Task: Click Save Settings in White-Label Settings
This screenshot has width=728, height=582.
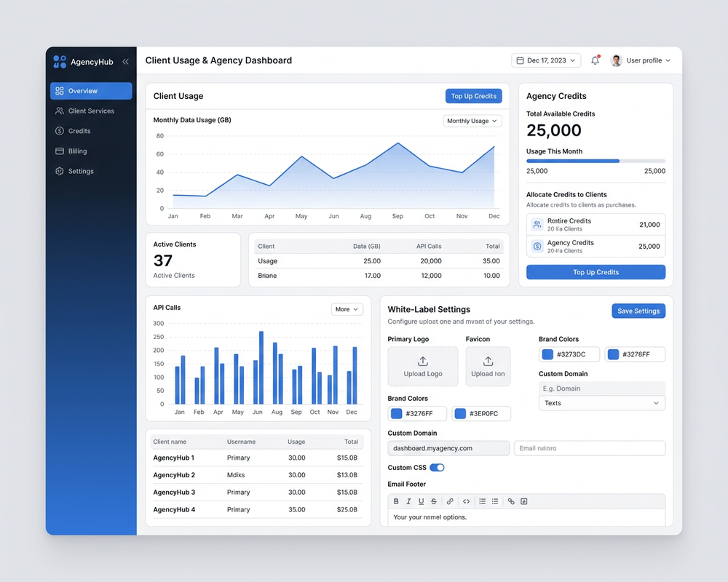Action: coord(638,311)
